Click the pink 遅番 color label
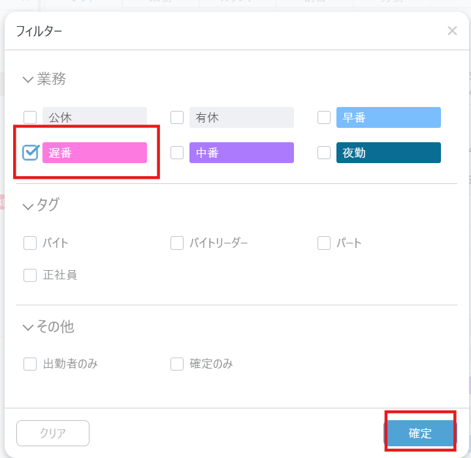Image resolution: width=471 pixels, height=458 pixels. tap(95, 153)
